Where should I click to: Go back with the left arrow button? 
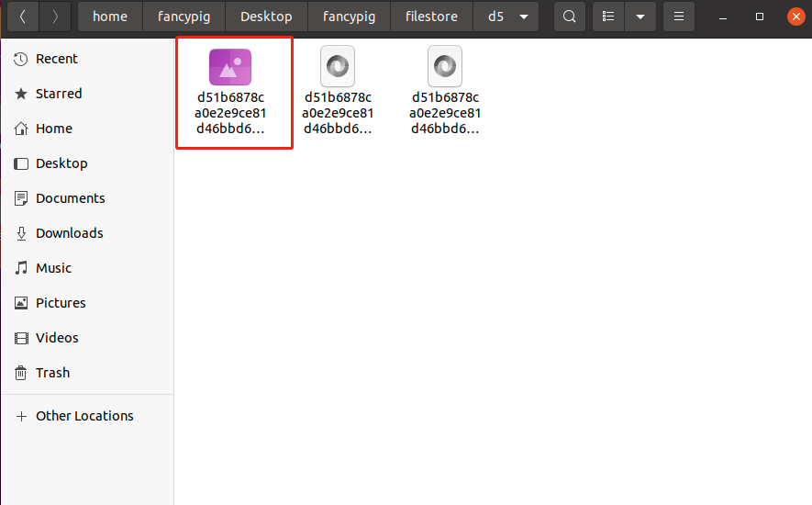23,17
